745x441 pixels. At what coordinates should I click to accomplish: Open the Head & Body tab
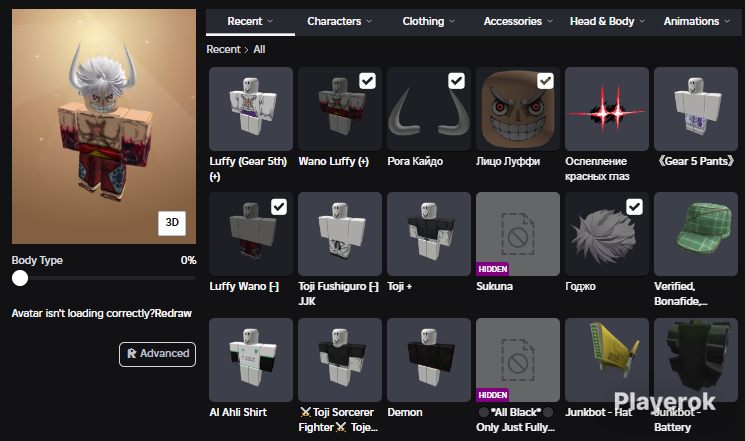point(607,21)
